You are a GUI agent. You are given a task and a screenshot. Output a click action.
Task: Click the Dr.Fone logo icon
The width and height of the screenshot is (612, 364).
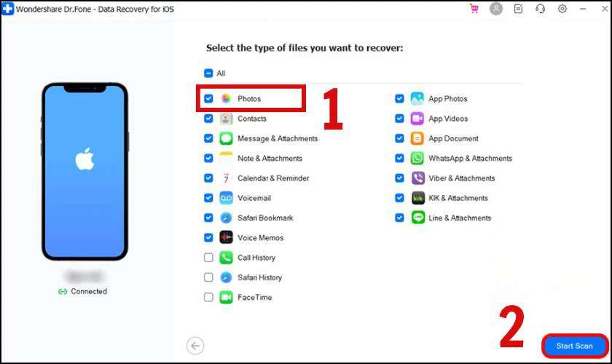click(8, 9)
